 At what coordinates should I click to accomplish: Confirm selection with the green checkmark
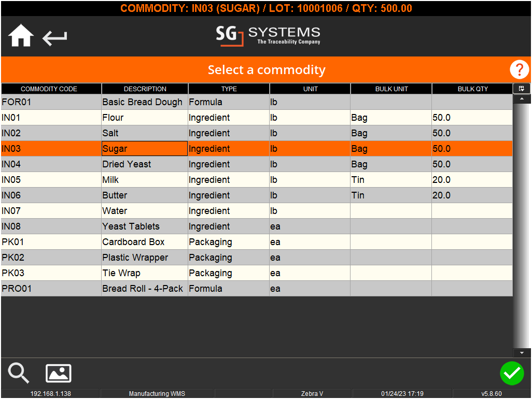[512, 373]
